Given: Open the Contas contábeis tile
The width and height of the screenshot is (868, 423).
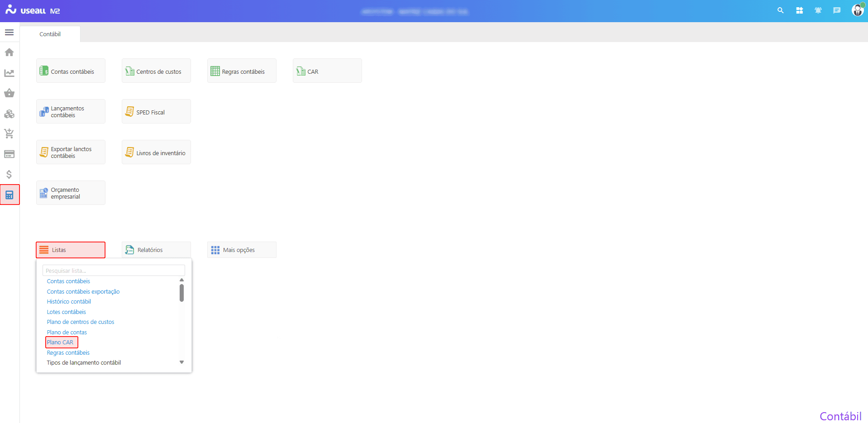Looking at the screenshot, I should [x=71, y=71].
